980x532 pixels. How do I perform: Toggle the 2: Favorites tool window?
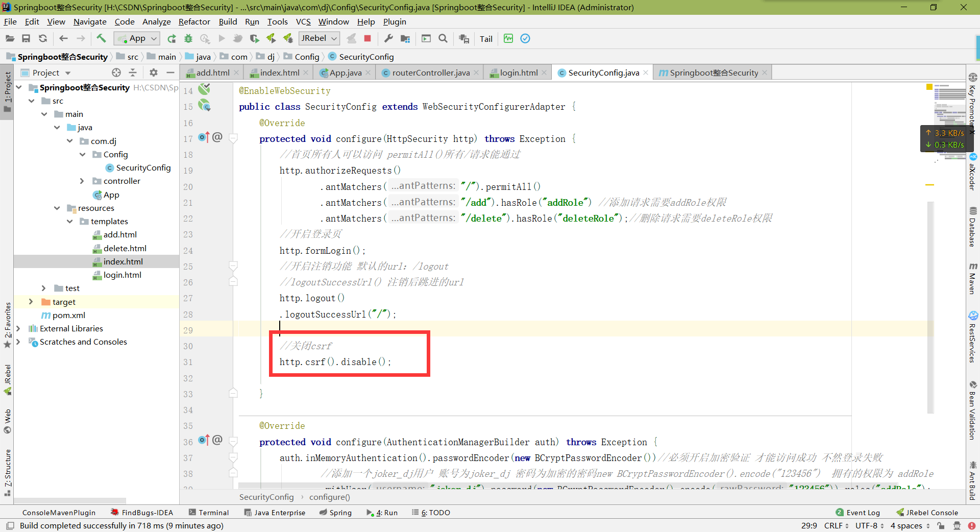[x=7, y=325]
